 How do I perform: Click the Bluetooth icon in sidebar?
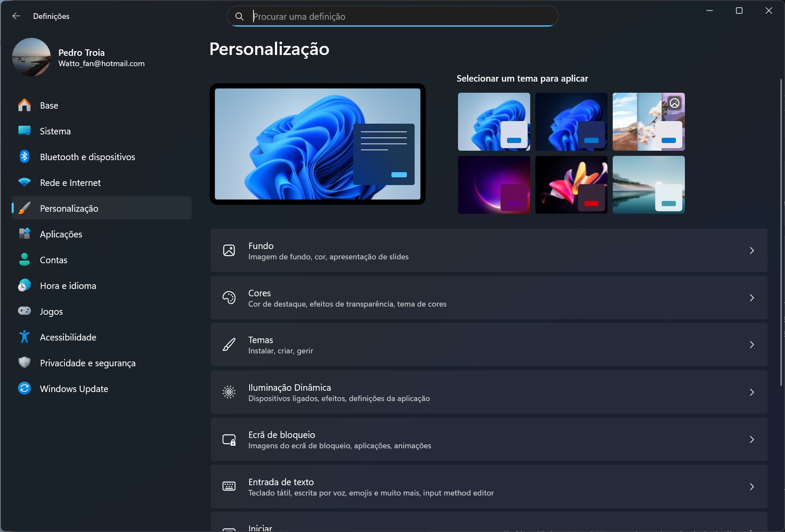pyautogui.click(x=24, y=157)
